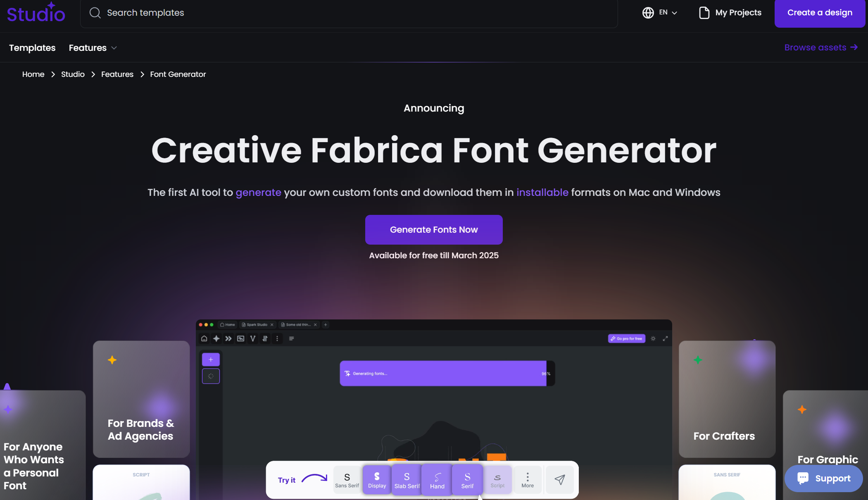This screenshot has width=868, height=500.
Task: Click the Support chat bubble icon
Action: 803,478
